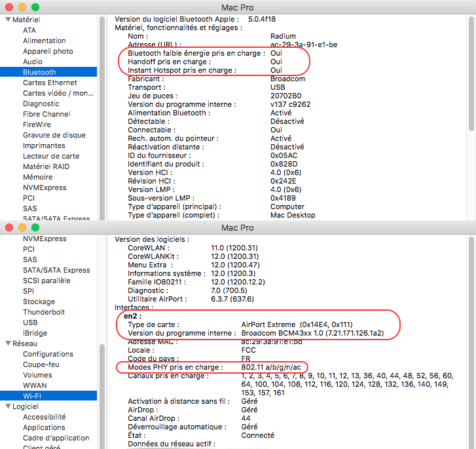Select the highlighted Bluetooth entry
Screen dimensions: 476x449
[x=48, y=72]
